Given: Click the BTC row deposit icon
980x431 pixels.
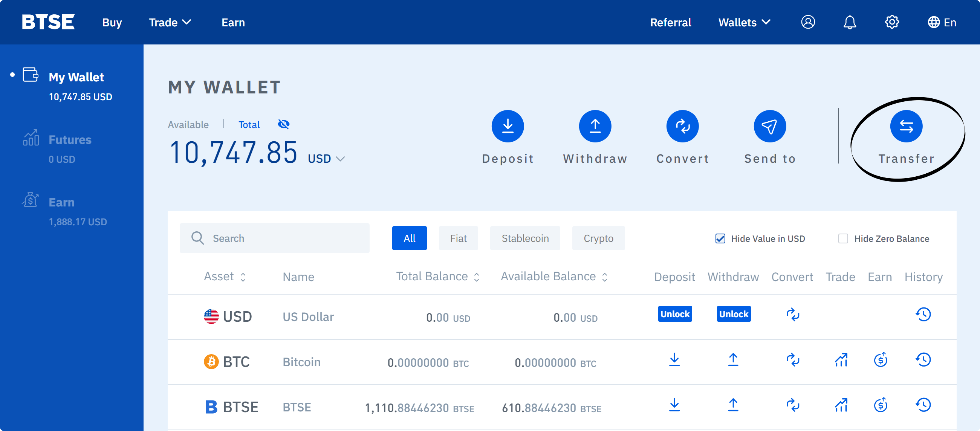Looking at the screenshot, I should tap(674, 359).
